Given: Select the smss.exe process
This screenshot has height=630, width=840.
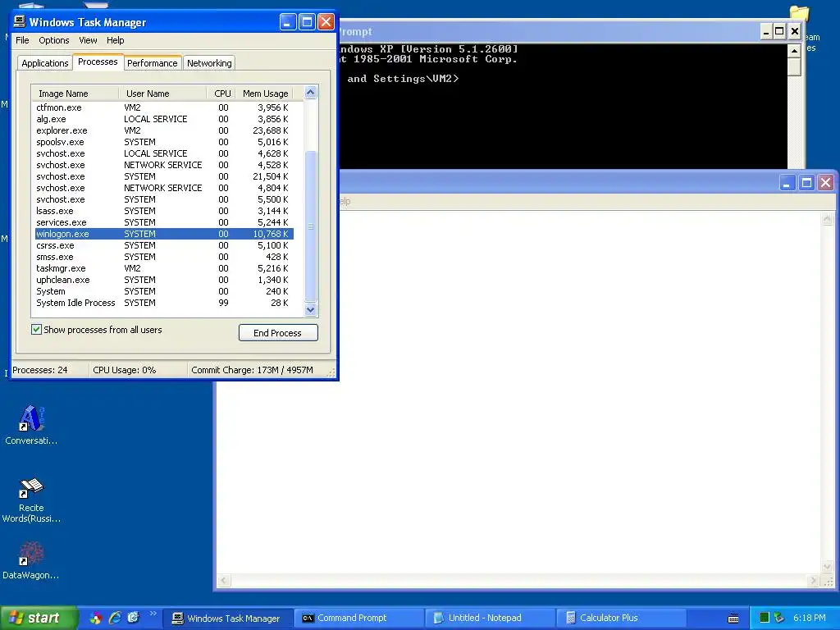Looking at the screenshot, I should [164, 257].
